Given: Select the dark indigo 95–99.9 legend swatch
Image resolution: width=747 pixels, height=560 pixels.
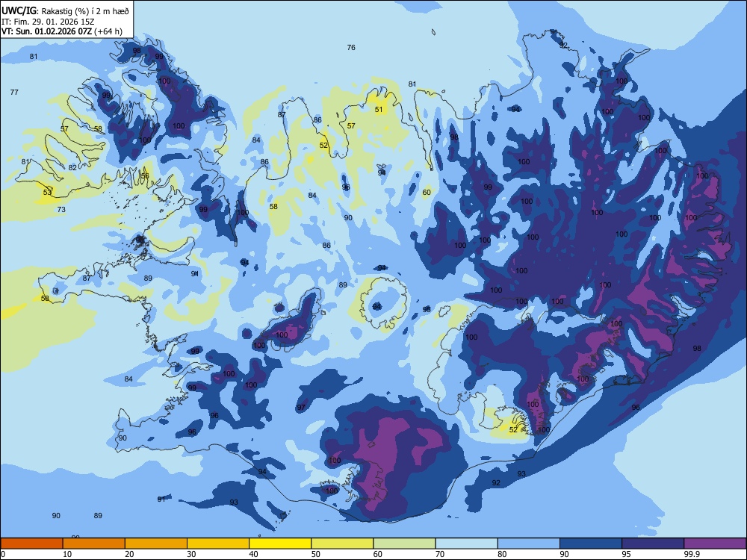Looking at the screenshot, I should coord(653,544).
